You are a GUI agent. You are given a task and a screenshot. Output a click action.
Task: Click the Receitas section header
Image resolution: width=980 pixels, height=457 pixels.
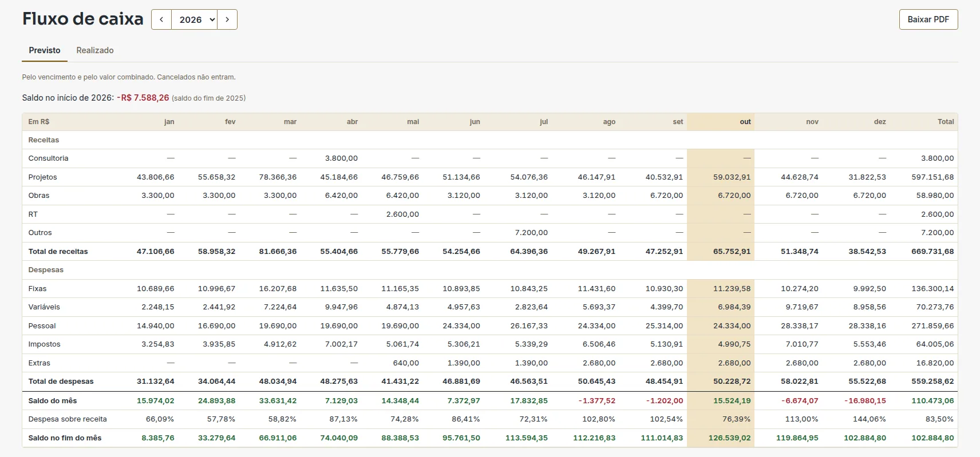pos(44,140)
